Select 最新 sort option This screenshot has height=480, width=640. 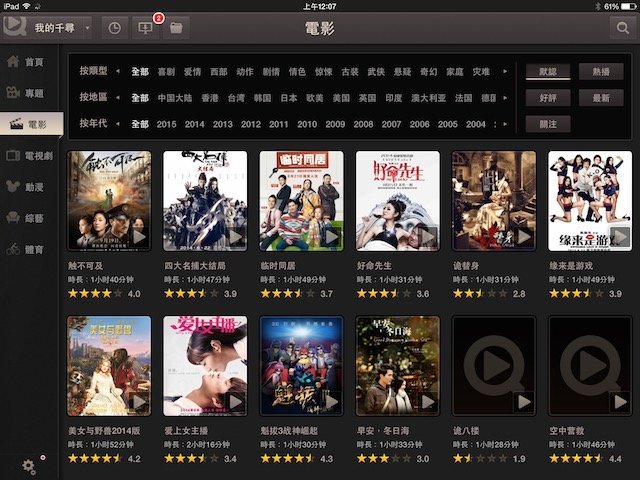coord(601,98)
